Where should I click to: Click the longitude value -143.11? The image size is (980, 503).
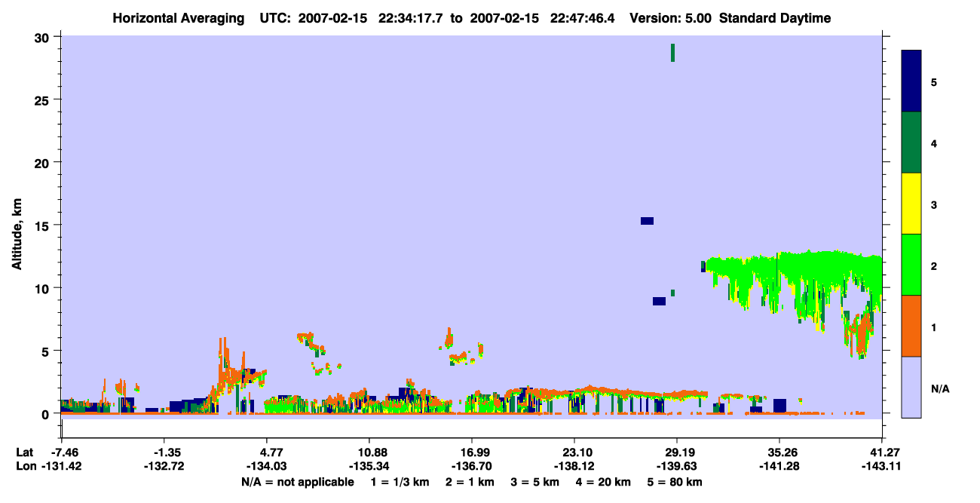882,467
